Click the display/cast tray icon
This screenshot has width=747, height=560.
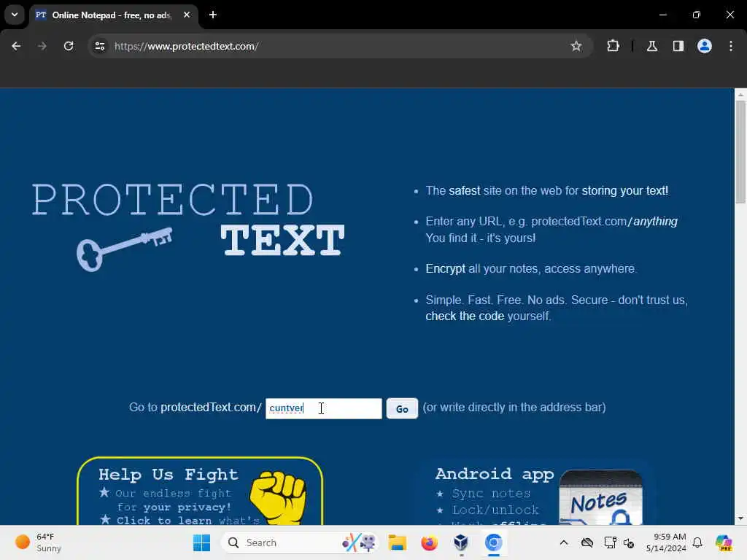point(610,542)
